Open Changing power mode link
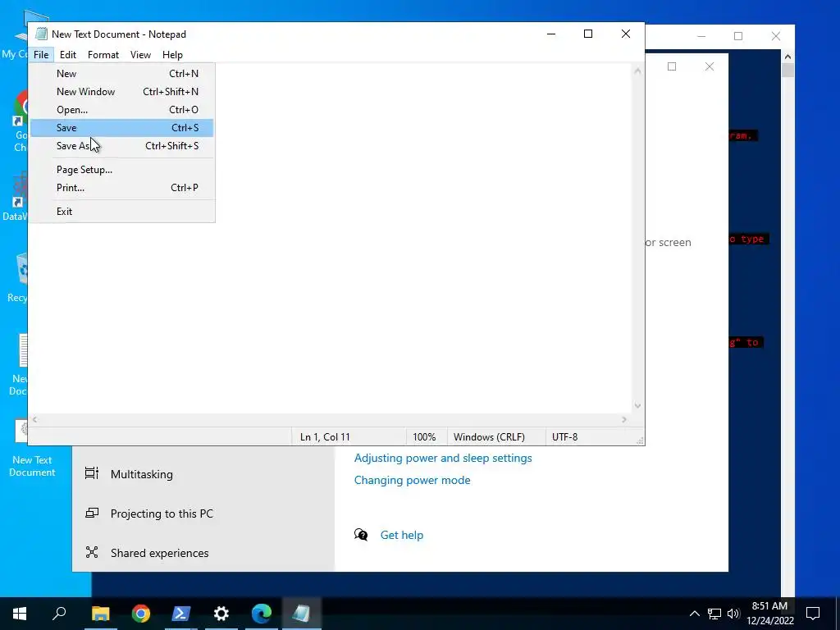The width and height of the screenshot is (840, 630). 412,480
